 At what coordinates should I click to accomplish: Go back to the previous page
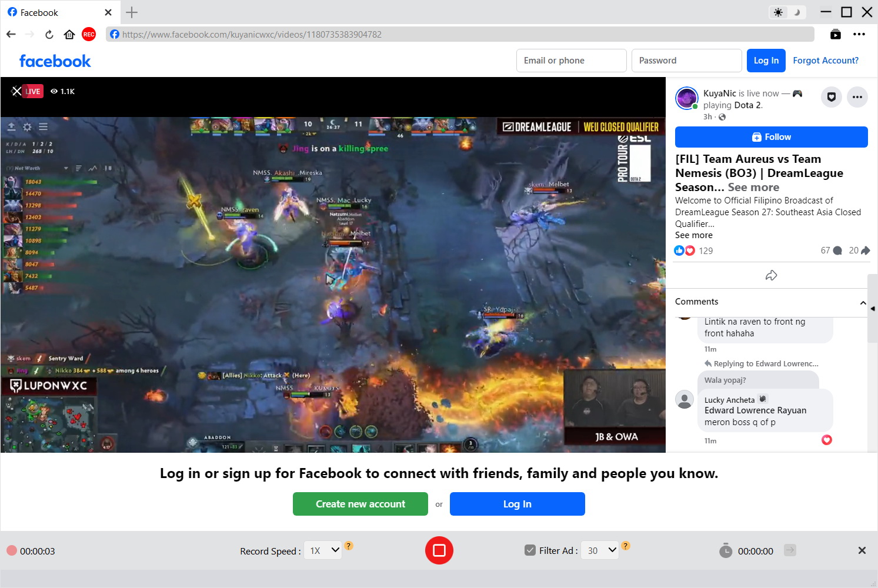tap(11, 34)
